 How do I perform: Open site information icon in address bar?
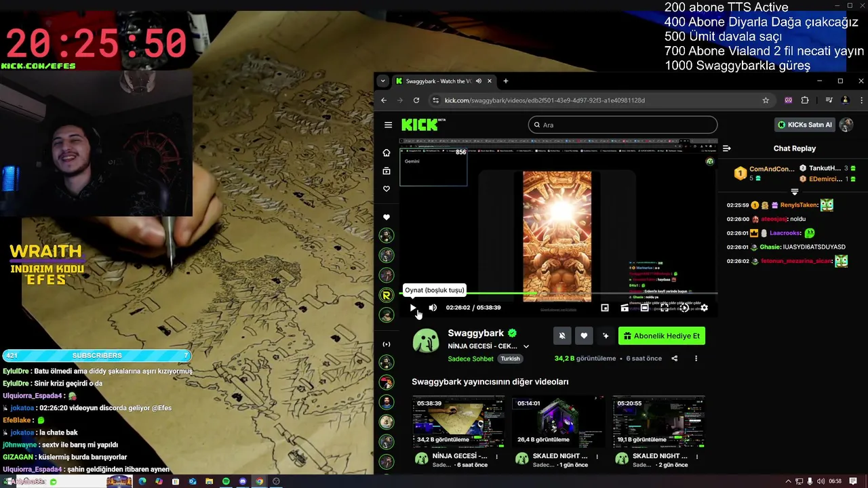coord(435,100)
